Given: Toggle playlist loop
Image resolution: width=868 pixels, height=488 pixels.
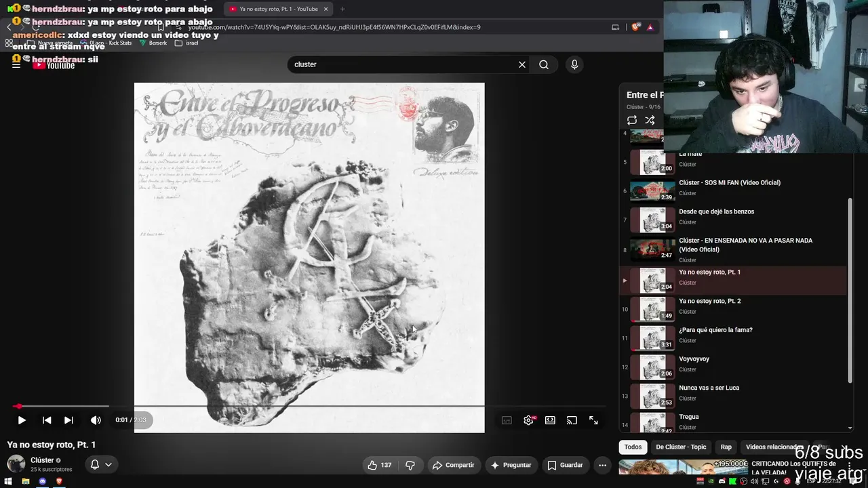Looking at the screenshot, I should click(x=632, y=120).
